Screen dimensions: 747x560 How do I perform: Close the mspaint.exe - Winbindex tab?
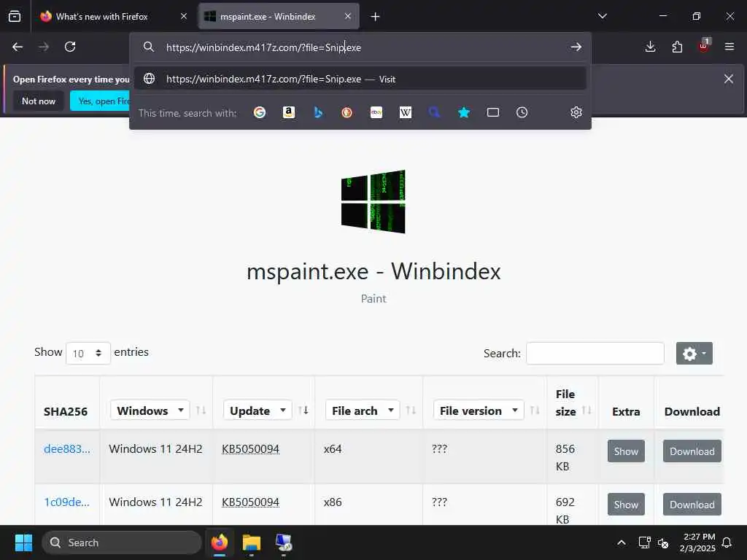(348, 16)
